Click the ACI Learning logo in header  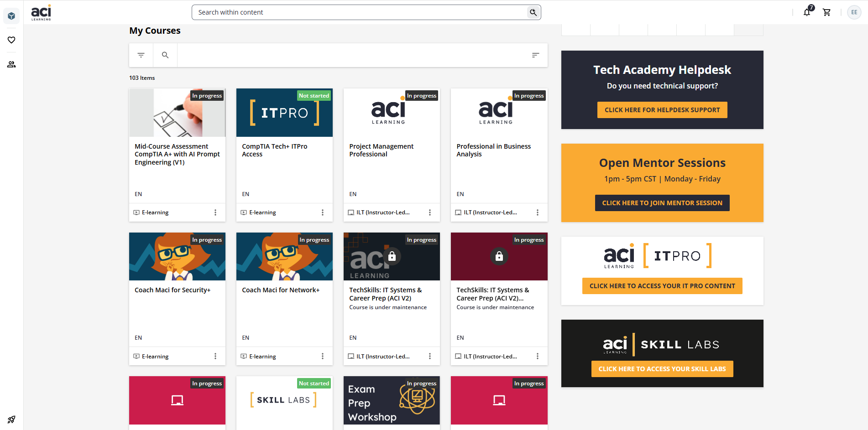click(x=41, y=12)
